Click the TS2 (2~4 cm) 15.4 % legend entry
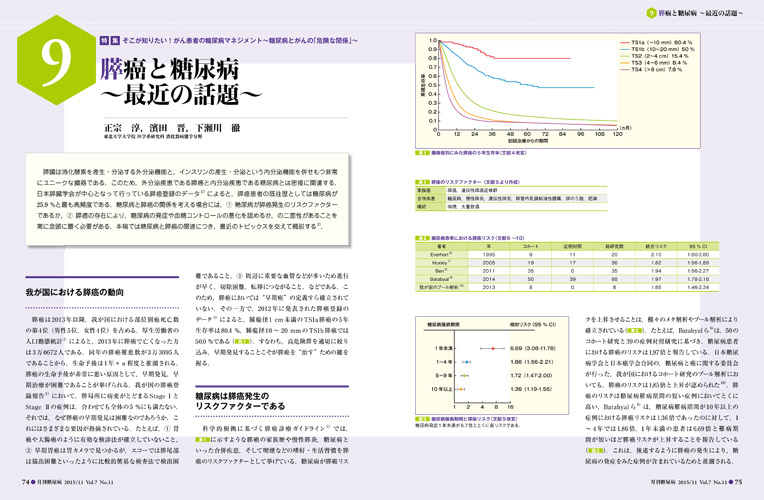 (x=654, y=57)
